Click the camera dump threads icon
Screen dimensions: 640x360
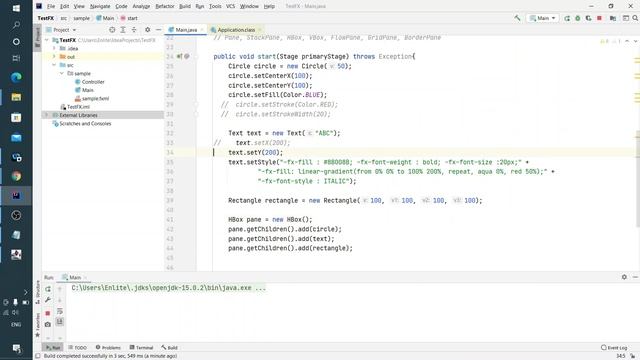point(48,324)
